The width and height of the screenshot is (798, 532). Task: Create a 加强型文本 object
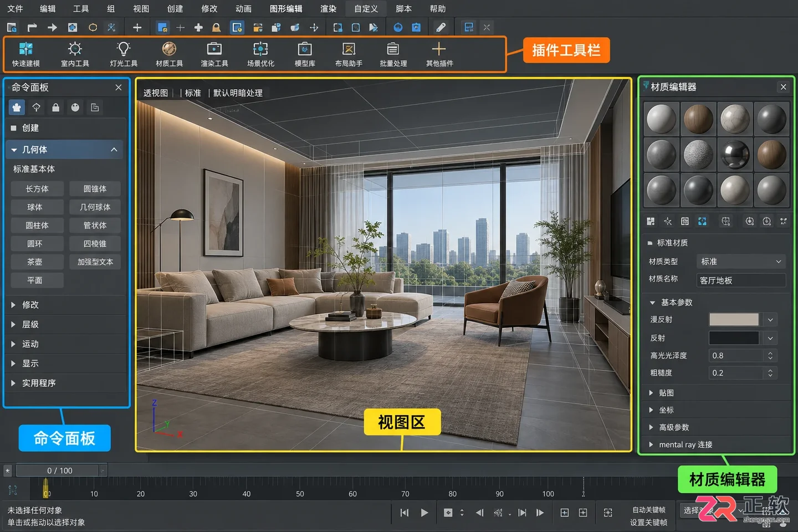(95, 262)
